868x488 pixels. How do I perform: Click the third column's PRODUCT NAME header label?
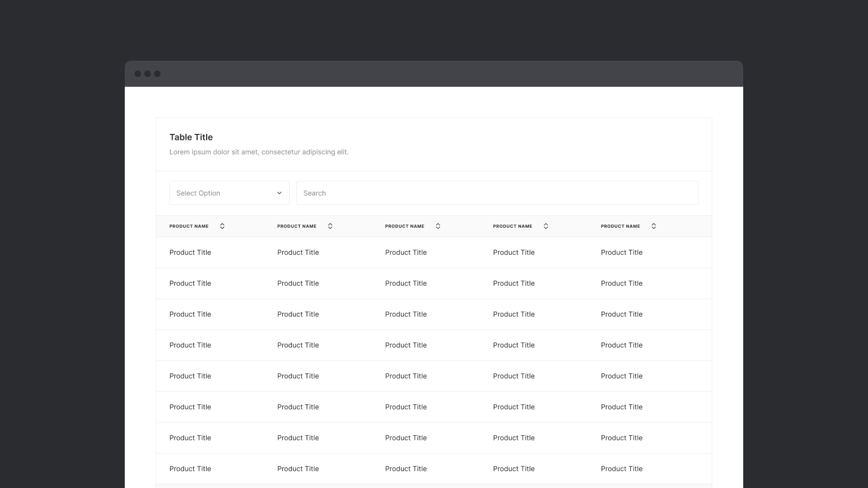pyautogui.click(x=405, y=226)
